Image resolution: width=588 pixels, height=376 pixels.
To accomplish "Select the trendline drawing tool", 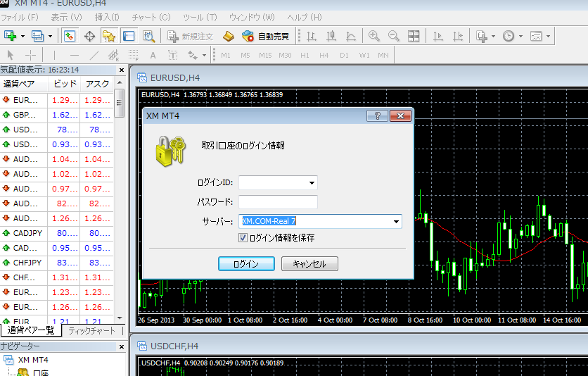I will pos(94,55).
